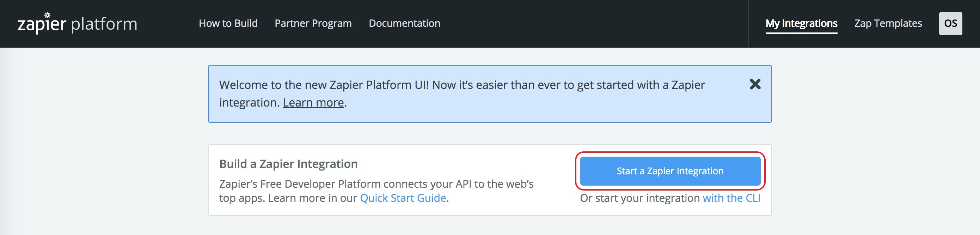Follow the Learn more link in the banner
Viewport: 980px width, 235px height.
pos(313,102)
